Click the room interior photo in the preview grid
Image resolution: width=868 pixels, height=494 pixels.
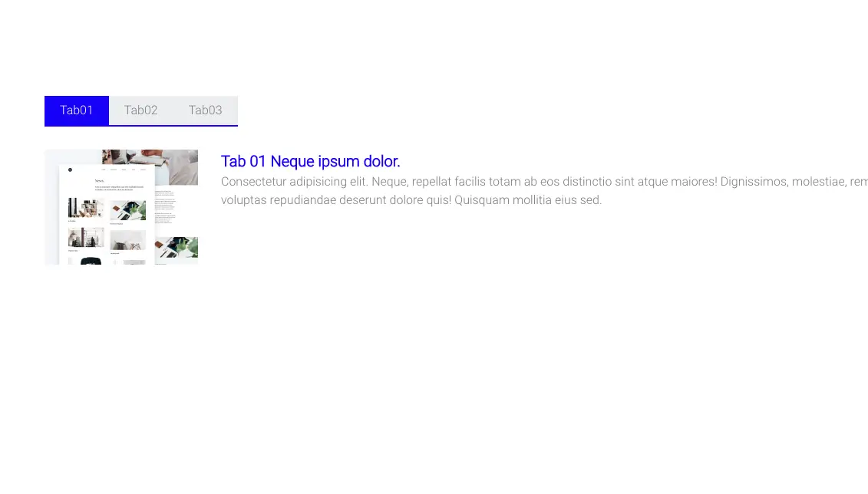[x=86, y=238]
